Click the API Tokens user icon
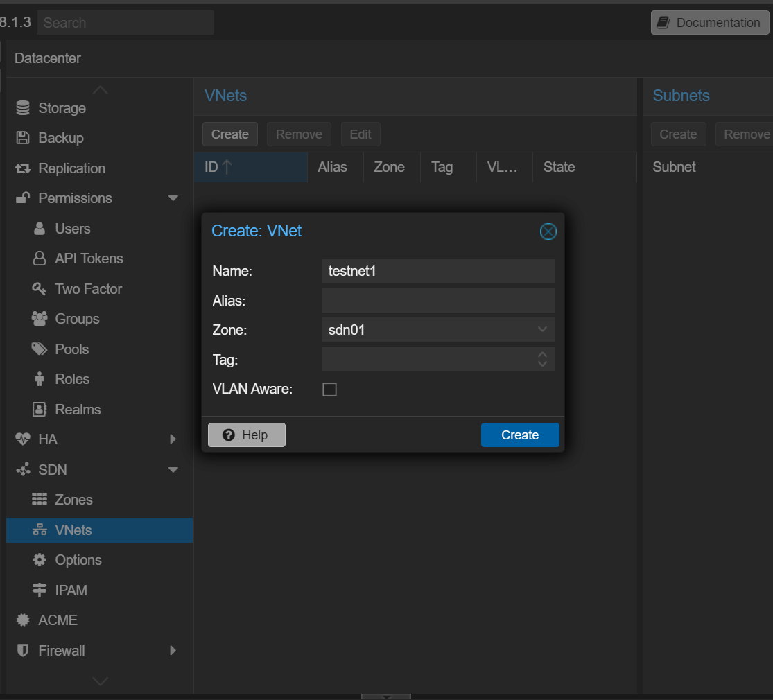This screenshot has width=773, height=700. pos(40,259)
